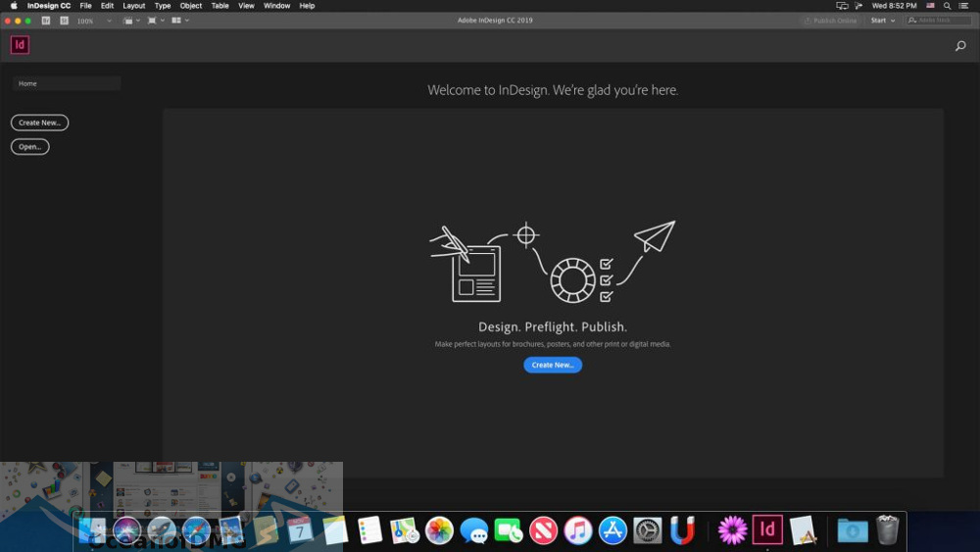Click the US flag input source icon
The height and width of the screenshot is (552, 980).
pos(931,6)
